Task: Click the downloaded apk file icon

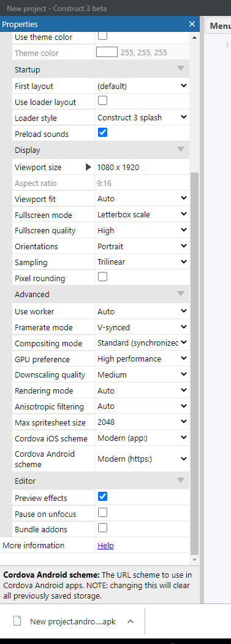Action: [17, 621]
